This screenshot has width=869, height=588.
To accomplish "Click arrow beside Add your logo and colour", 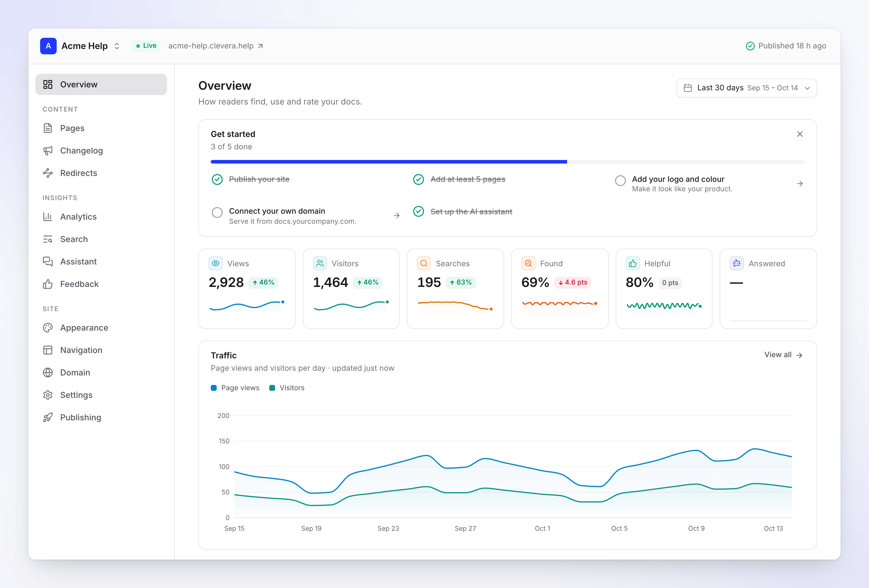I will tap(800, 184).
